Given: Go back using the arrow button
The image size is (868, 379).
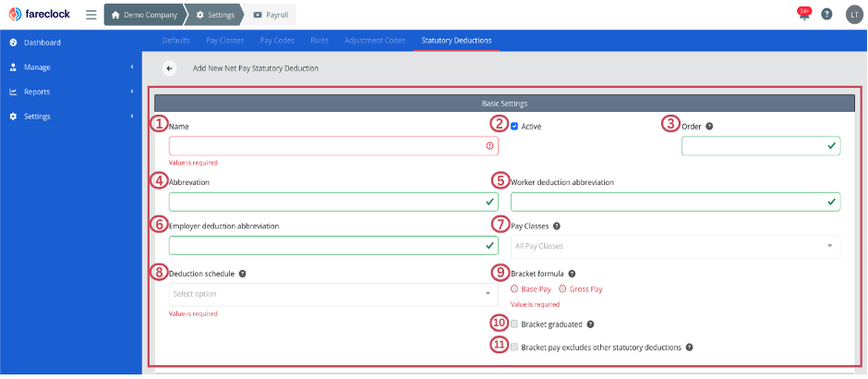Looking at the screenshot, I should (169, 68).
